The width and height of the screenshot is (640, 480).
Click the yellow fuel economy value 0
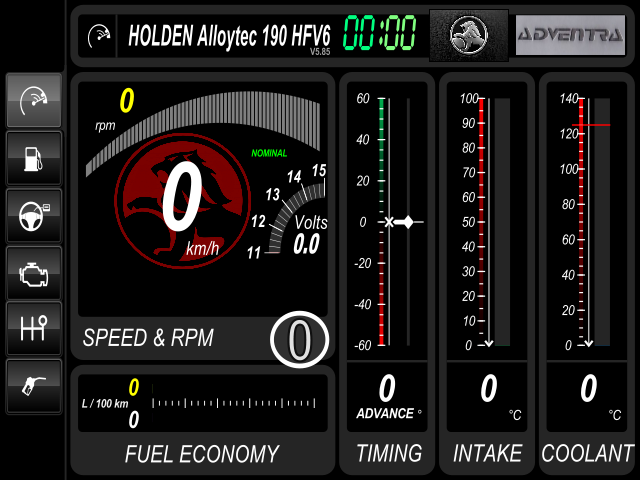[134, 387]
